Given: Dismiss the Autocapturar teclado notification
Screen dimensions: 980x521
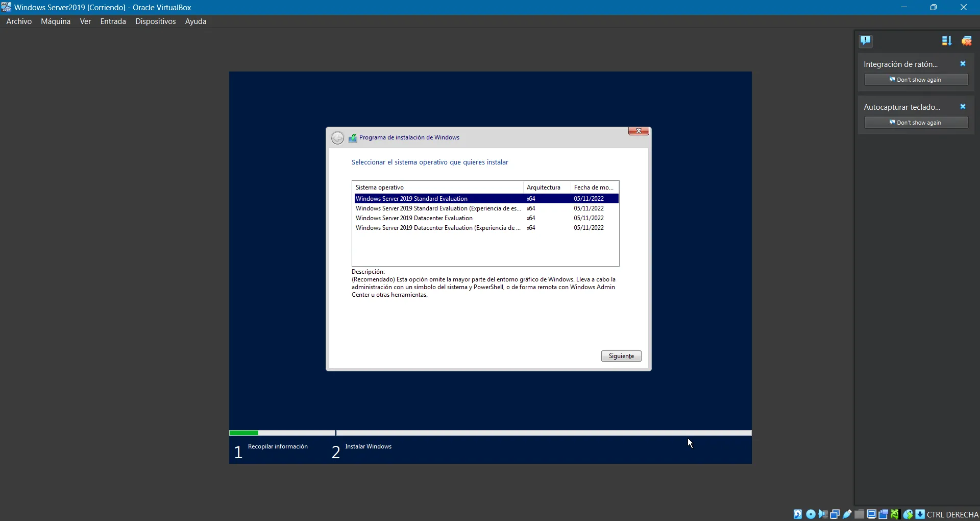Looking at the screenshot, I should pyautogui.click(x=963, y=107).
